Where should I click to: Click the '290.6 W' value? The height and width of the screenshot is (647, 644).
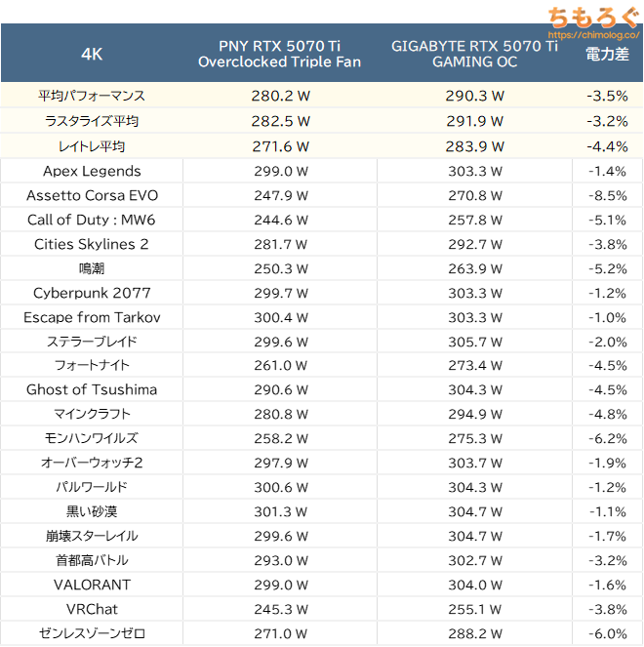(281, 389)
